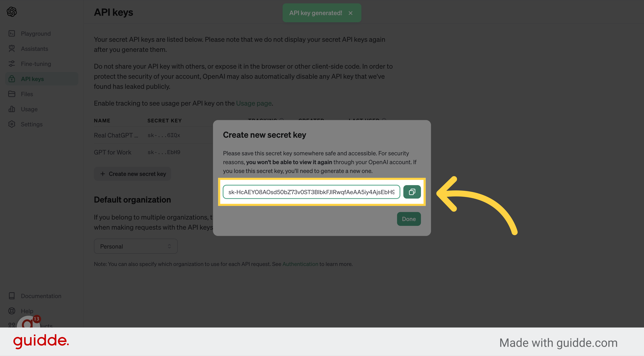This screenshot has width=644, height=356.
Task: Select the Real ChatGPT key name
Action: (x=116, y=135)
